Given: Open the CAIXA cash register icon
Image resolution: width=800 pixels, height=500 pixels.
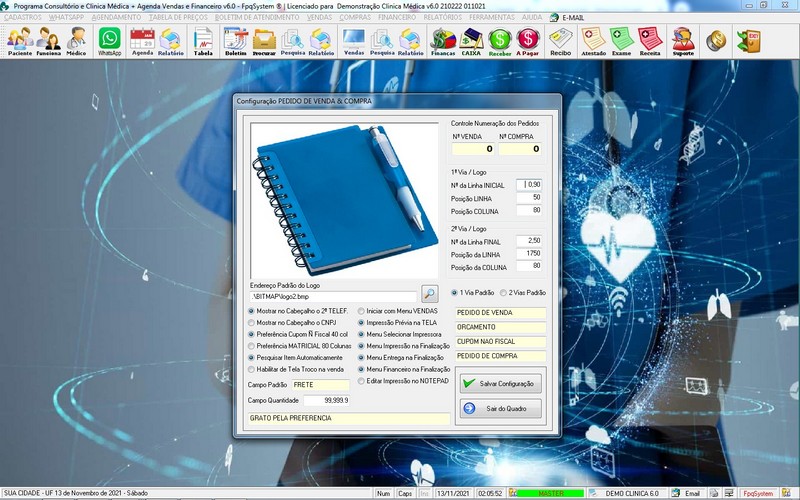Looking at the screenshot, I should pos(471,41).
